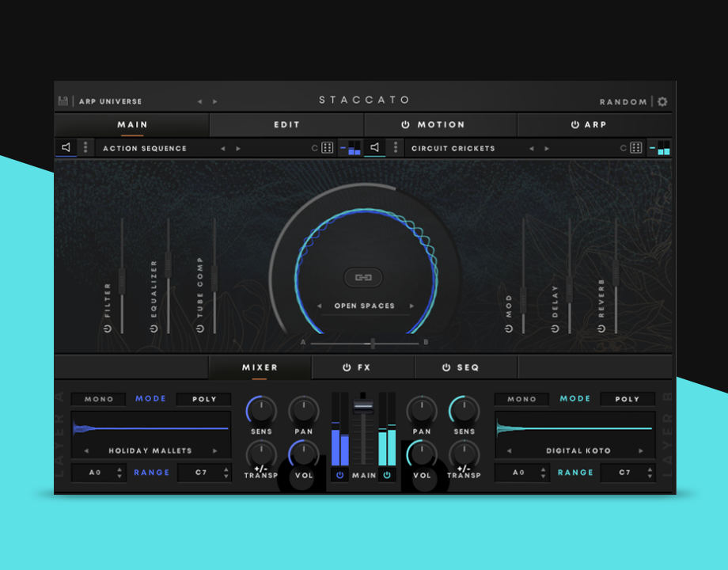Randomize layer A using its dice icon
Viewport: 728px width, 570px height.
pos(328,148)
